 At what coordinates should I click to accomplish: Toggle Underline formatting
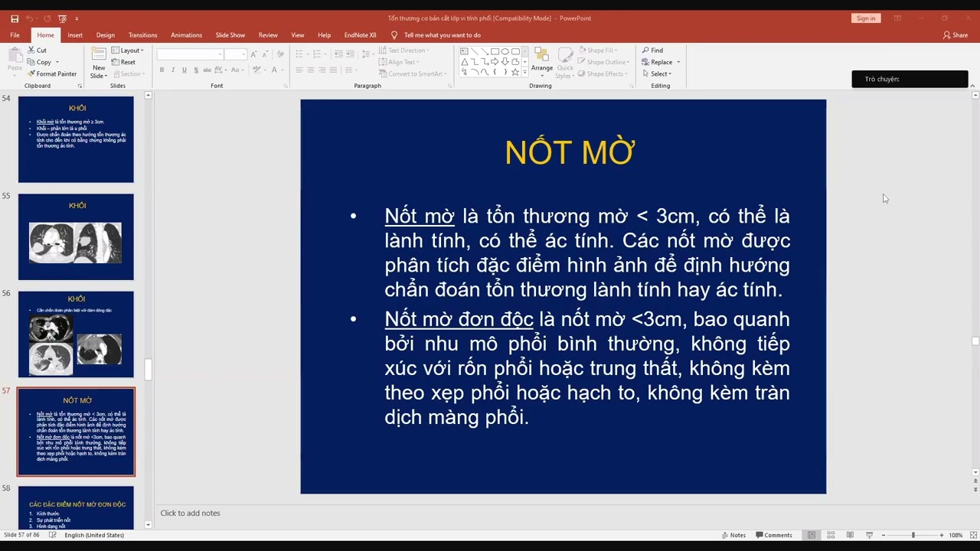[x=185, y=70]
